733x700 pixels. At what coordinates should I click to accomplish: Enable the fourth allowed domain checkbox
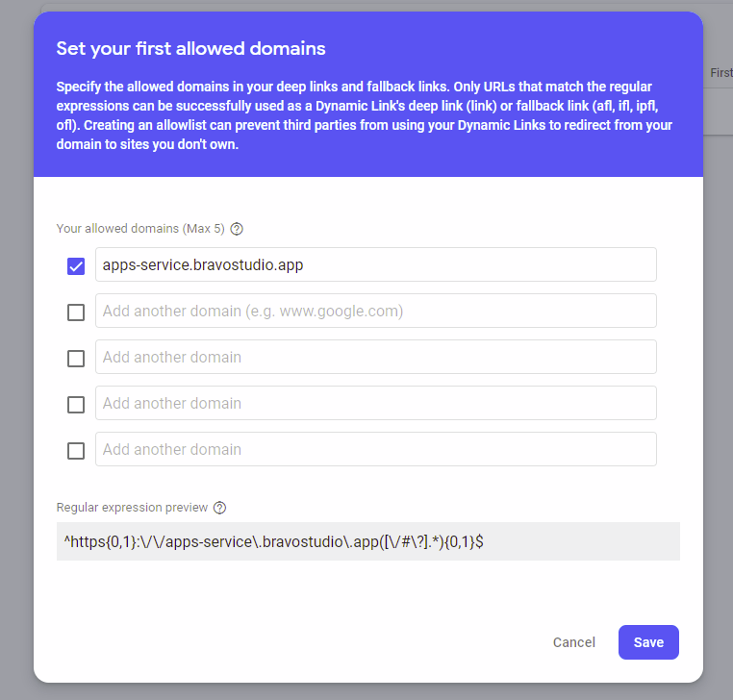click(76, 405)
